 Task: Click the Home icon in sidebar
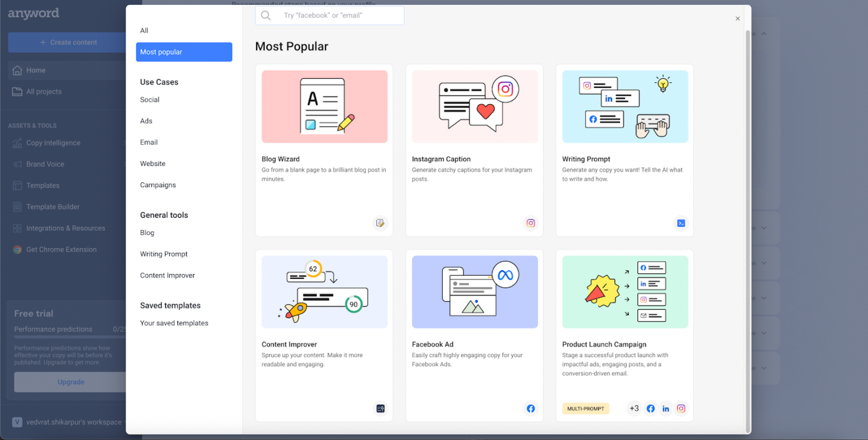point(17,70)
